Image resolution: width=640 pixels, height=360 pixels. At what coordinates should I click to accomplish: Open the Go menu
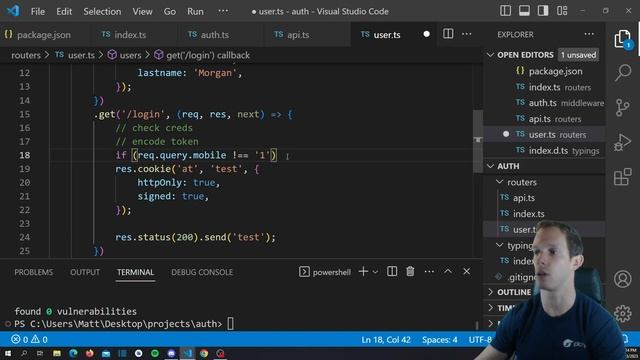170,11
